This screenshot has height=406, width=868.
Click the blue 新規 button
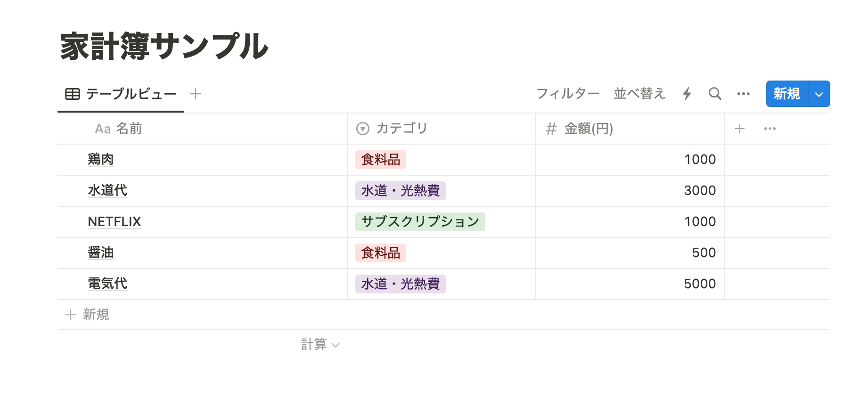click(786, 94)
